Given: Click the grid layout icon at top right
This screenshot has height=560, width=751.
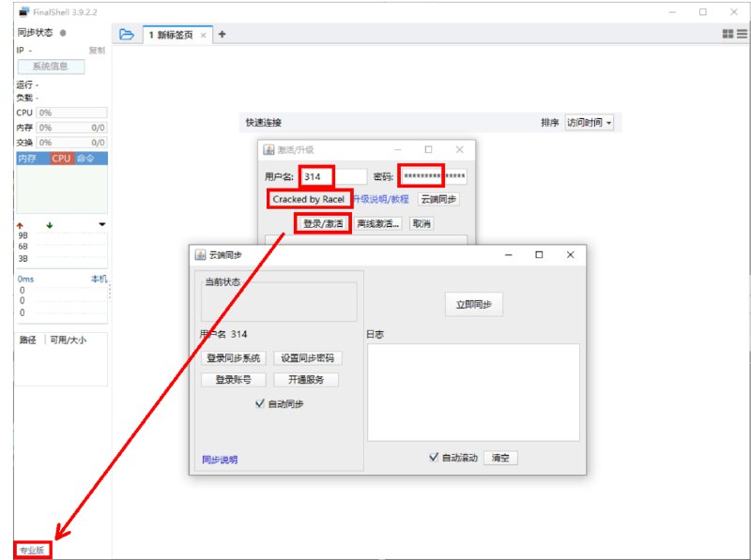Looking at the screenshot, I should pos(728,35).
